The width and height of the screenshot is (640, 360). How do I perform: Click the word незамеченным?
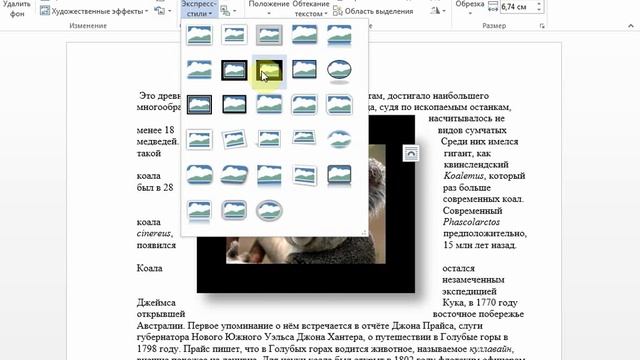coord(473,280)
